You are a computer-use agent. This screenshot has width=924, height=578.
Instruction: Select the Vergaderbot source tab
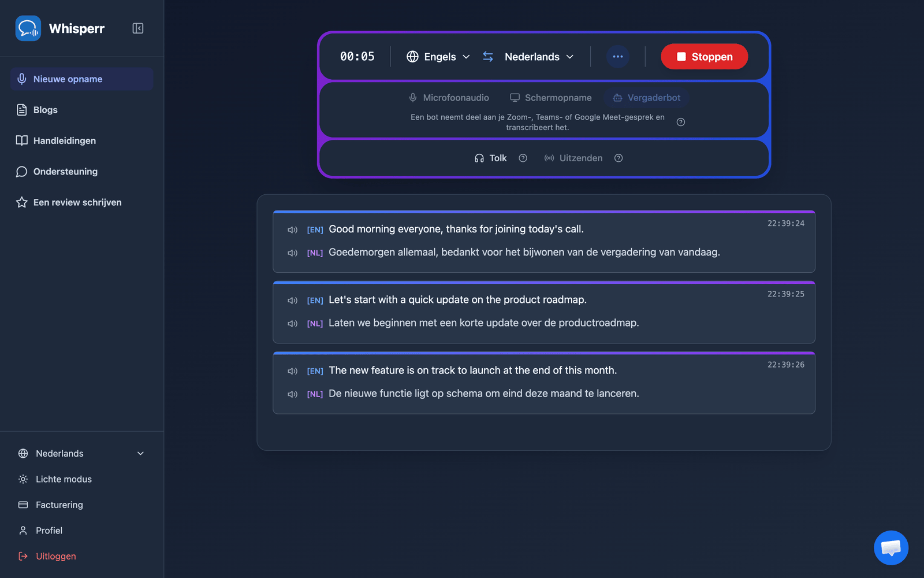pyautogui.click(x=647, y=98)
